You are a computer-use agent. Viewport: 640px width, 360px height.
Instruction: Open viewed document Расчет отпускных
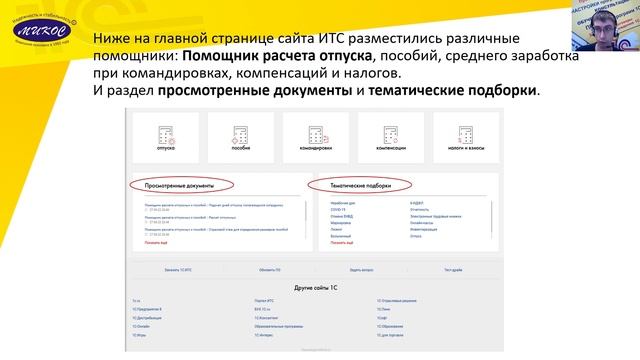190,218
